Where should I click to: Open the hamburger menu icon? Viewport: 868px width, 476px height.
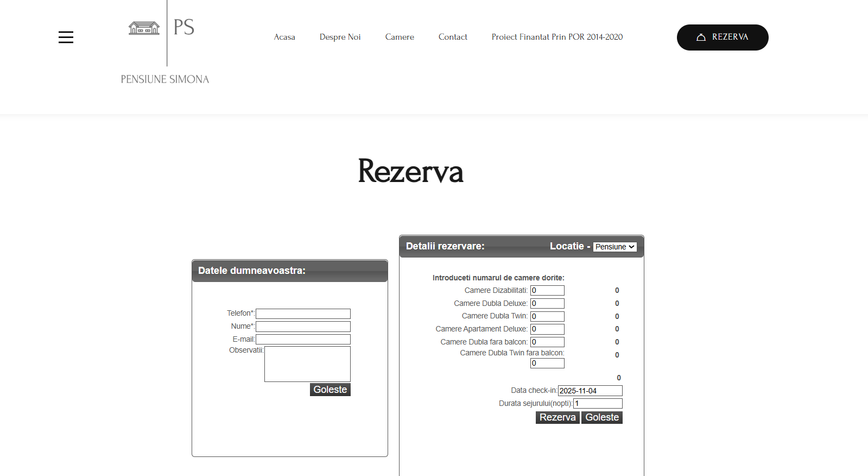point(66,37)
